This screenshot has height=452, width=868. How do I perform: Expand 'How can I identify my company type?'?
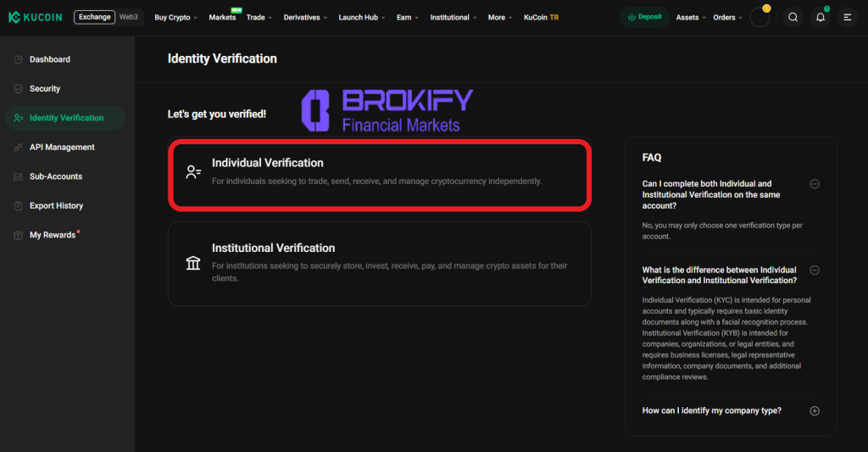click(815, 410)
